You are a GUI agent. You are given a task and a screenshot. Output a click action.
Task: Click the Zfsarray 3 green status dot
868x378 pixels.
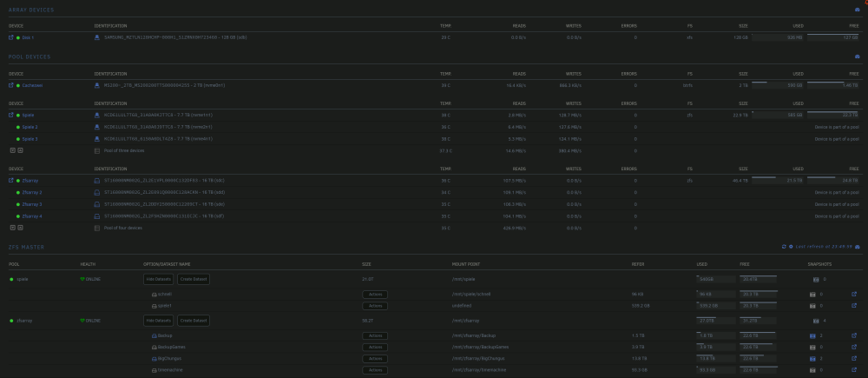pyautogui.click(x=18, y=204)
